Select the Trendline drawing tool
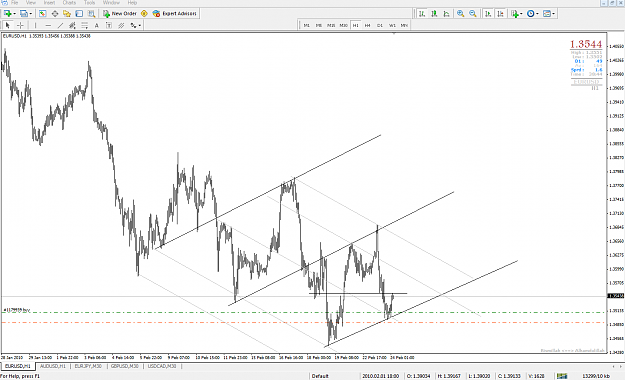 60,25
